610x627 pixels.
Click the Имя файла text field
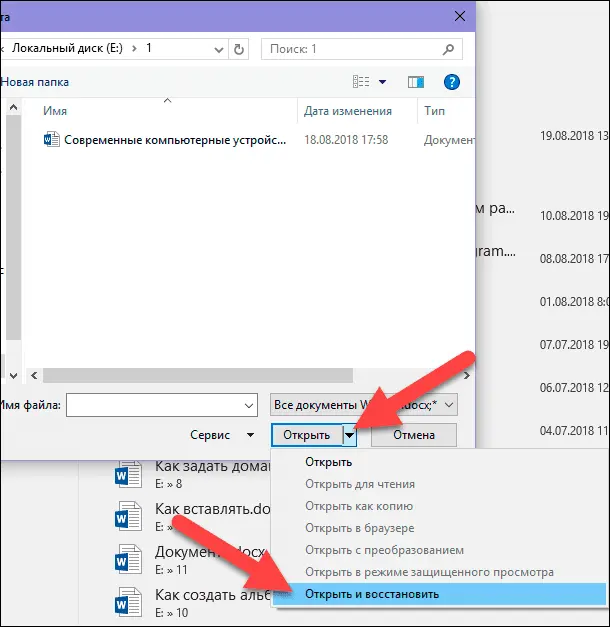point(160,405)
